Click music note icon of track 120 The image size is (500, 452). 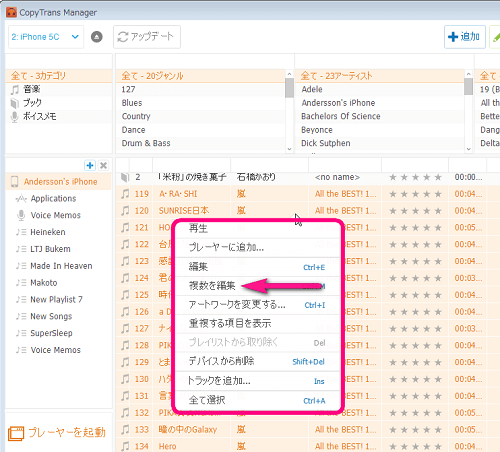[x=125, y=211]
